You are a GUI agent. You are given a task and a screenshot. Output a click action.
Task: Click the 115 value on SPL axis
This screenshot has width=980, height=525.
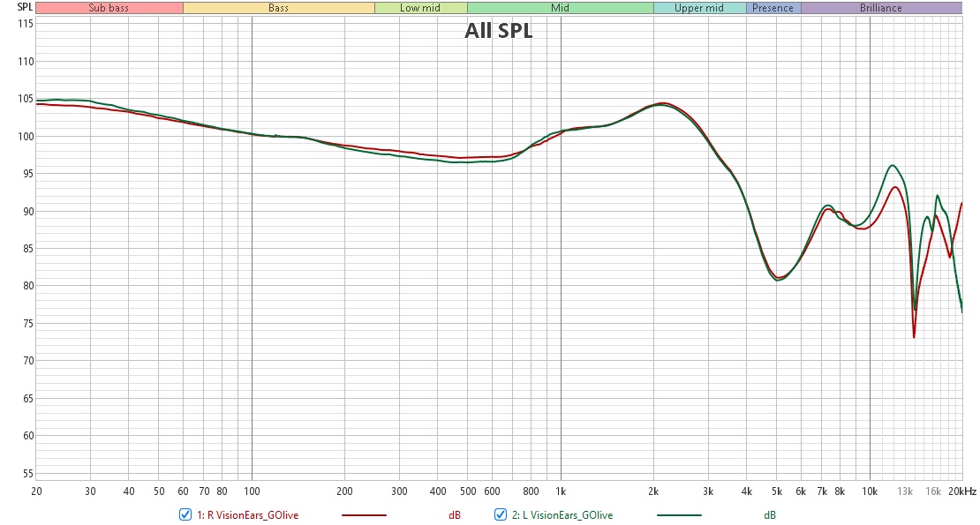tap(26, 24)
